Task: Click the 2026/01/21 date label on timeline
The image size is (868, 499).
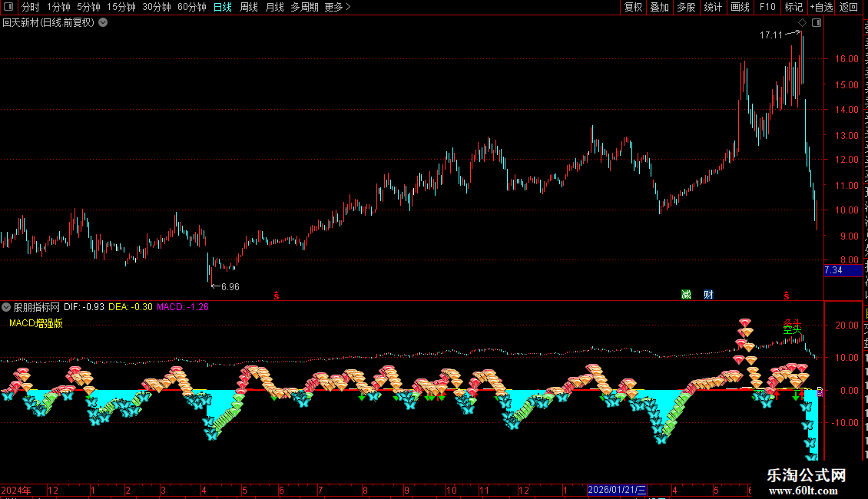Action: (617, 490)
